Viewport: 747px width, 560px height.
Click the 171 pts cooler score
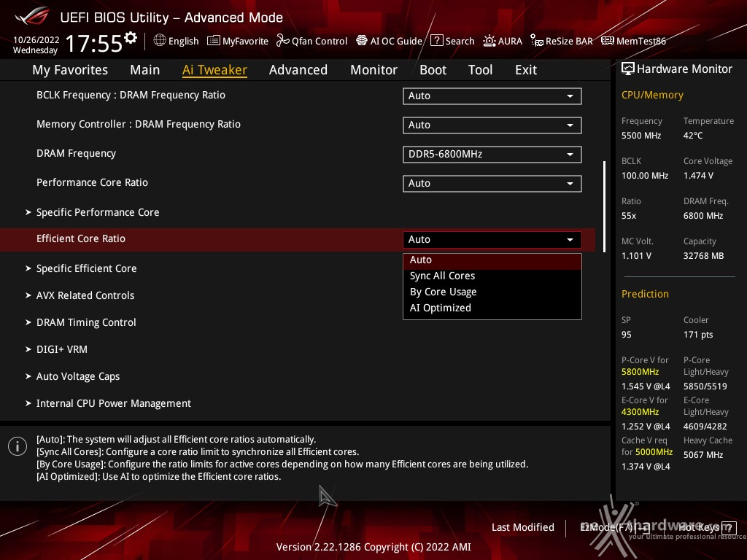[x=698, y=335]
